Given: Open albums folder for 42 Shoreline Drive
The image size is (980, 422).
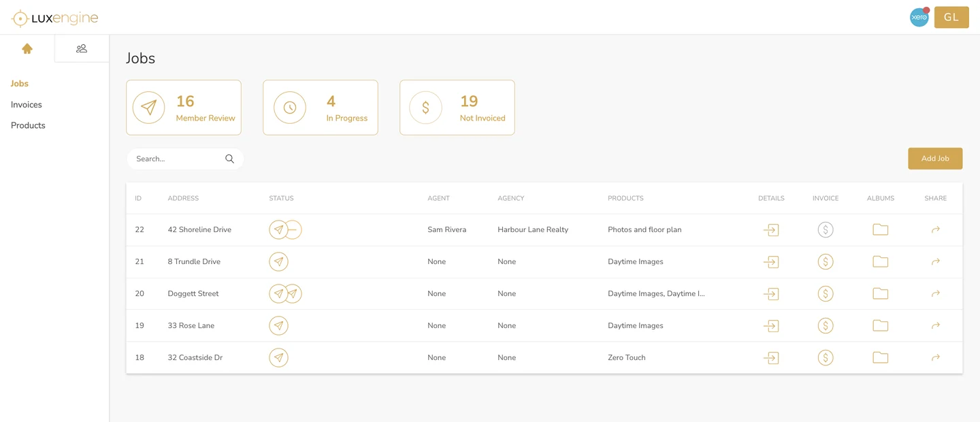Looking at the screenshot, I should pyautogui.click(x=881, y=230).
